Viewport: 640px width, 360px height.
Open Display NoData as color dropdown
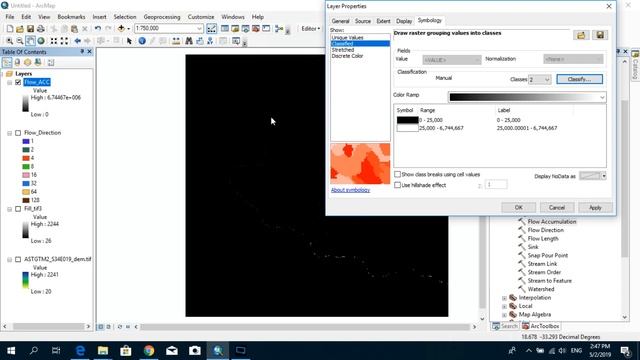click(604, 176)
